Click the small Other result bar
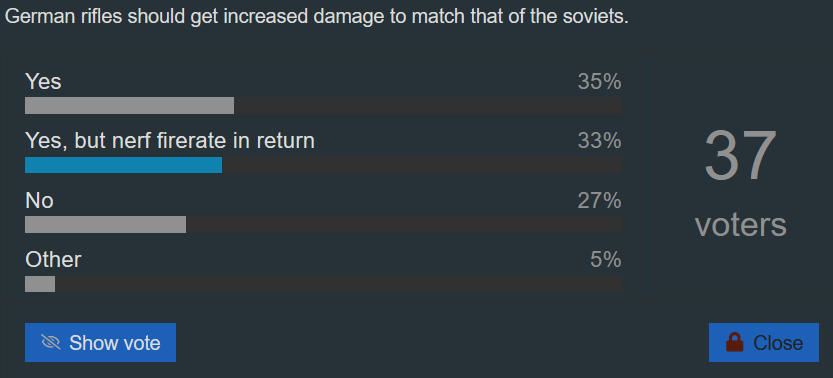This screenshot has height=378, width=833. (x=40, y=284)
